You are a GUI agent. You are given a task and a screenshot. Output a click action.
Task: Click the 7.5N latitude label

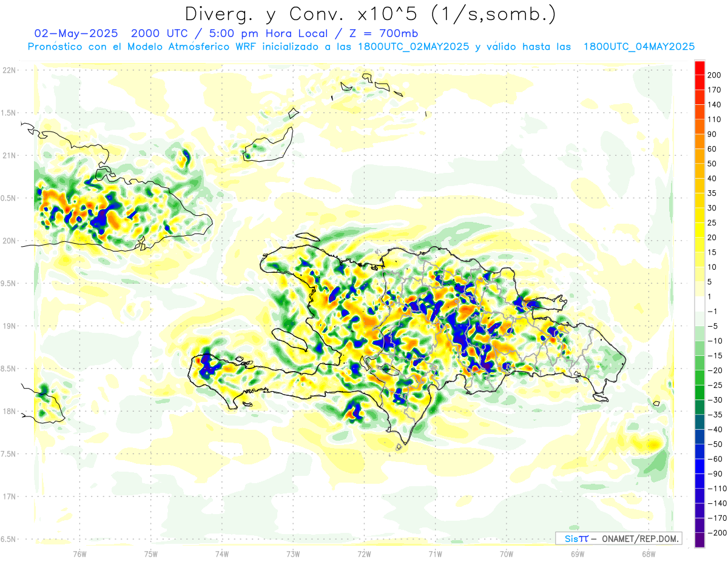click(x=9, y=454)
